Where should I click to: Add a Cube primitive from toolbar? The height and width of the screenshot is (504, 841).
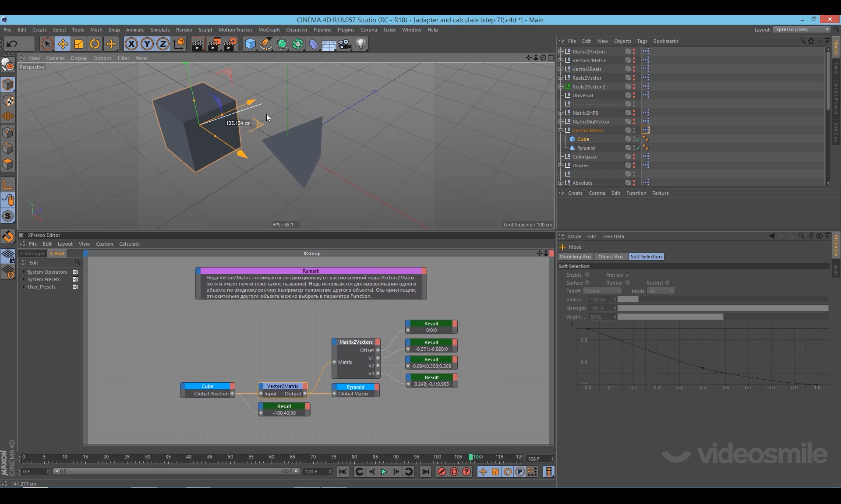tap(250, 44)
